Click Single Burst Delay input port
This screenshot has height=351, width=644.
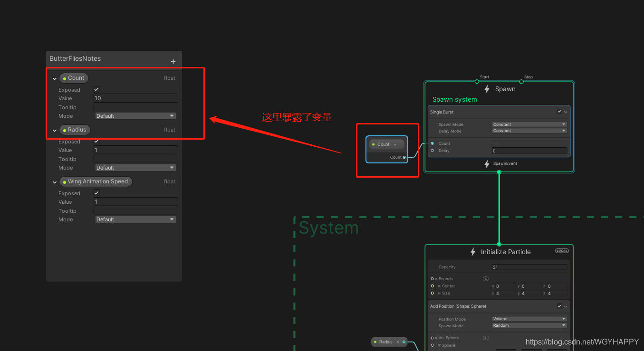[432, 151]
